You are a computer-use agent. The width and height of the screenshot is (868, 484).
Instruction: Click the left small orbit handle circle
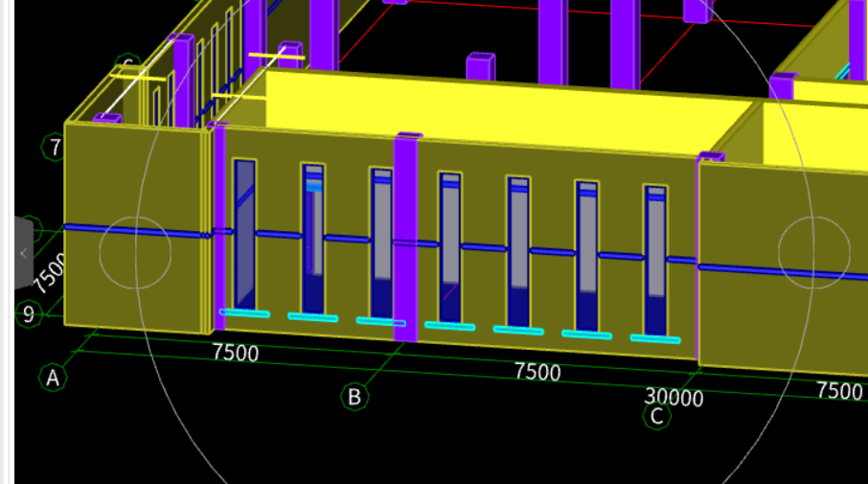click(x=136, y=252)
